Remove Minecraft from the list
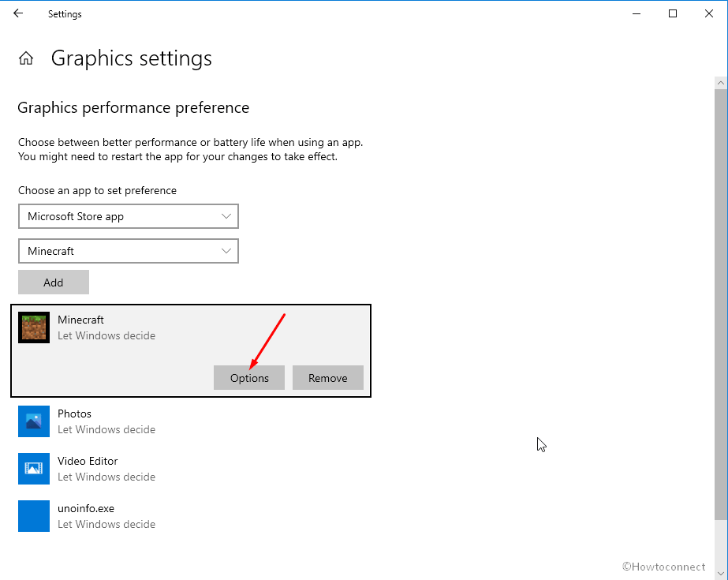Screen dimensions: 728x580 coord(328,378)
